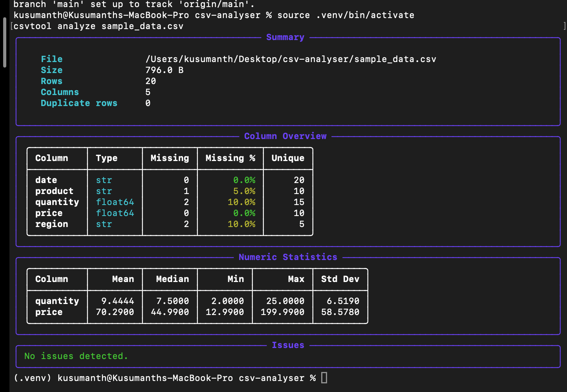Click the 'region' row name
567x392 pixels.
click(52, 224)
